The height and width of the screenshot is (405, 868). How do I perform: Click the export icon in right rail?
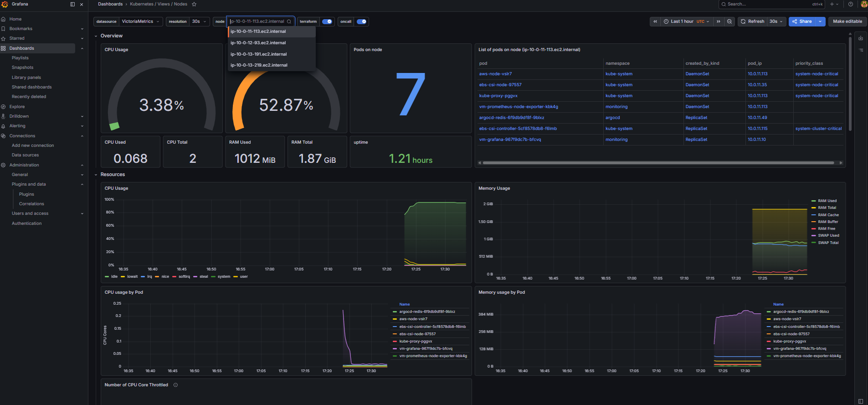861,38
